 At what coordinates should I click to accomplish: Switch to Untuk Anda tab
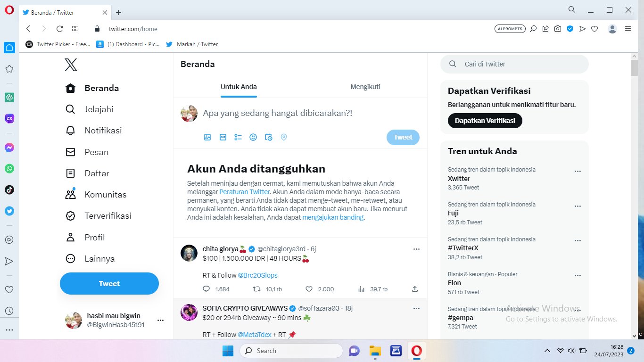point(239,87)
